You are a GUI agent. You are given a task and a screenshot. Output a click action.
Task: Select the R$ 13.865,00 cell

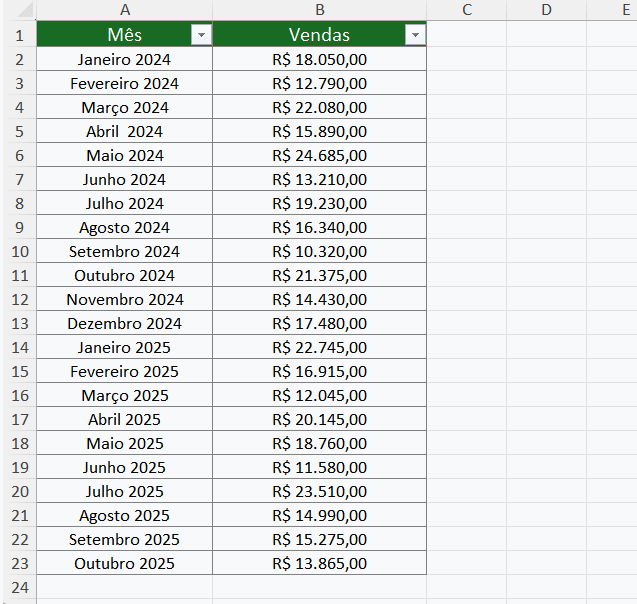(x=319, y=563)
